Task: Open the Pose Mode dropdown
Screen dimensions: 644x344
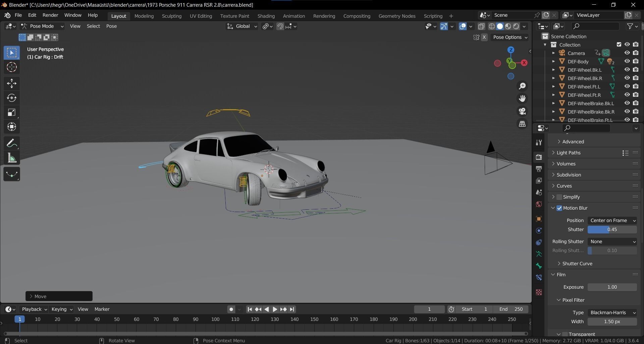Action: tap(42, 26)
